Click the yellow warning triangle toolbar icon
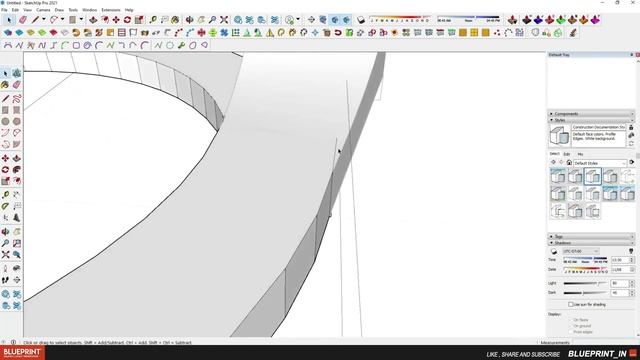640x360 pixels. pos(270,33)
